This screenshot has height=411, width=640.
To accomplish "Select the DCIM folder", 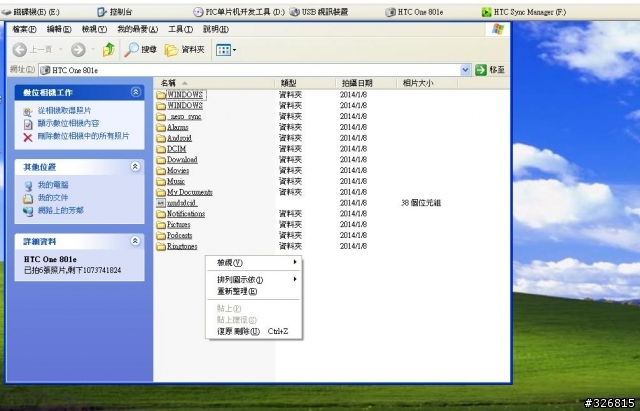I will 176,149.
